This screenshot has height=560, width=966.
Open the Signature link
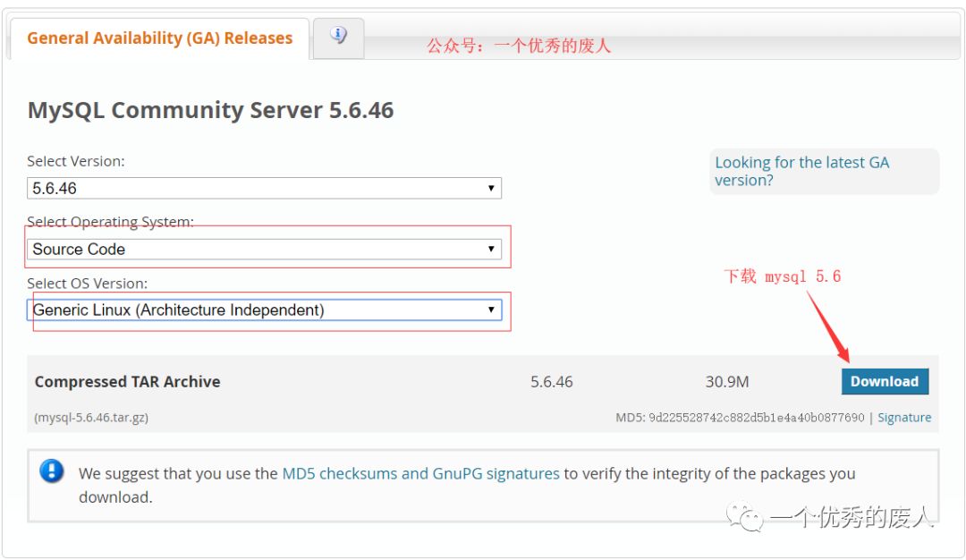click(x=904, y=418)
